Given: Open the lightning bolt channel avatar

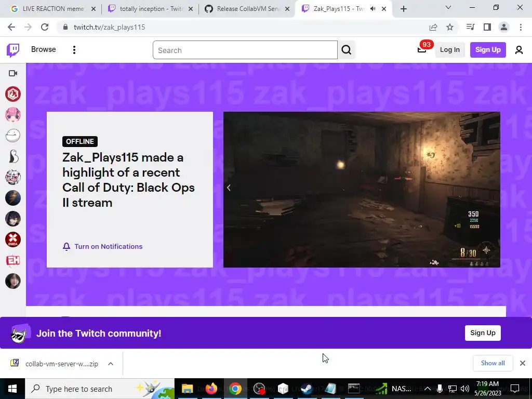Looking at the screenshot, I should point(13,198).
